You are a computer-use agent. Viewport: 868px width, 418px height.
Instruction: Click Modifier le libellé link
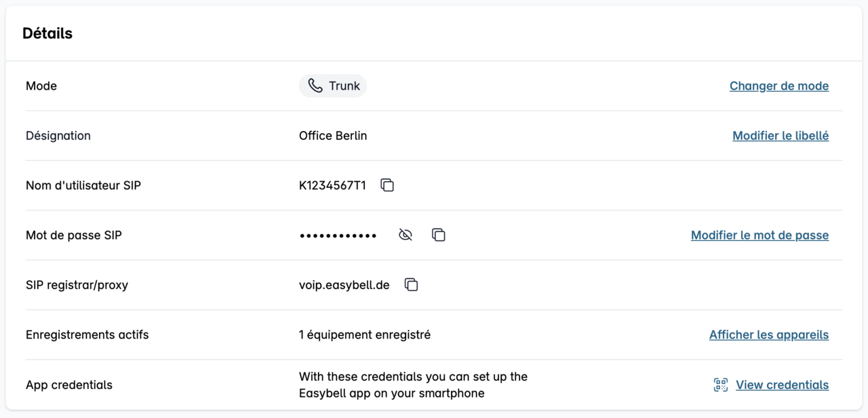pyautogui.click(x=781, y=136)
